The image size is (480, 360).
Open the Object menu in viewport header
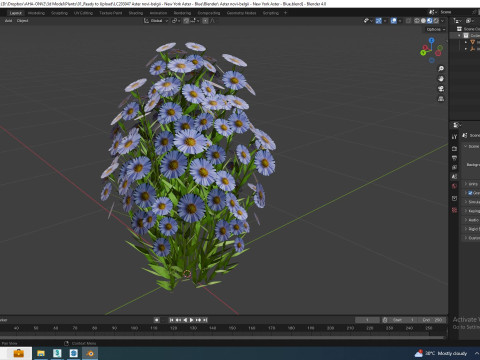pyautogui.click(x=22, y=21)
